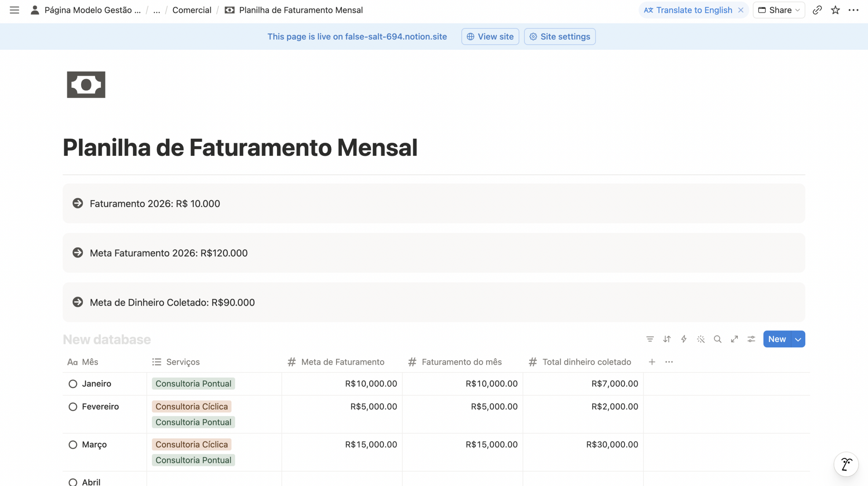Open database view settings sliders icon

(751, 339)
